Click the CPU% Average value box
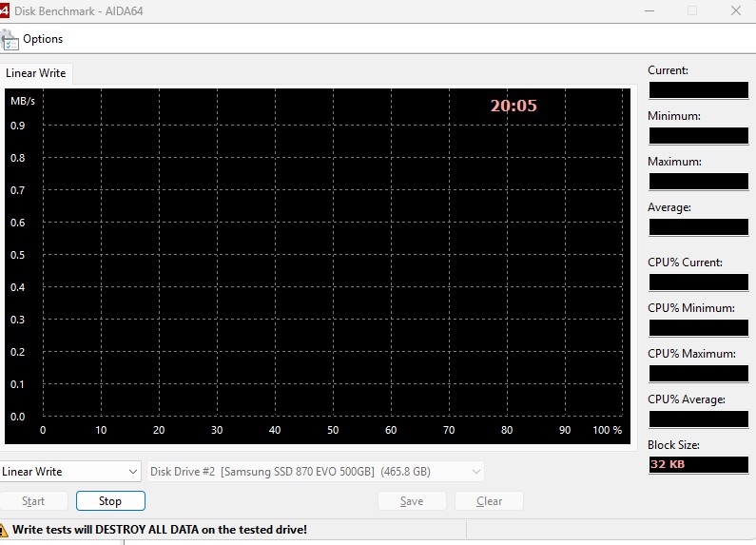 coord(699,419)
